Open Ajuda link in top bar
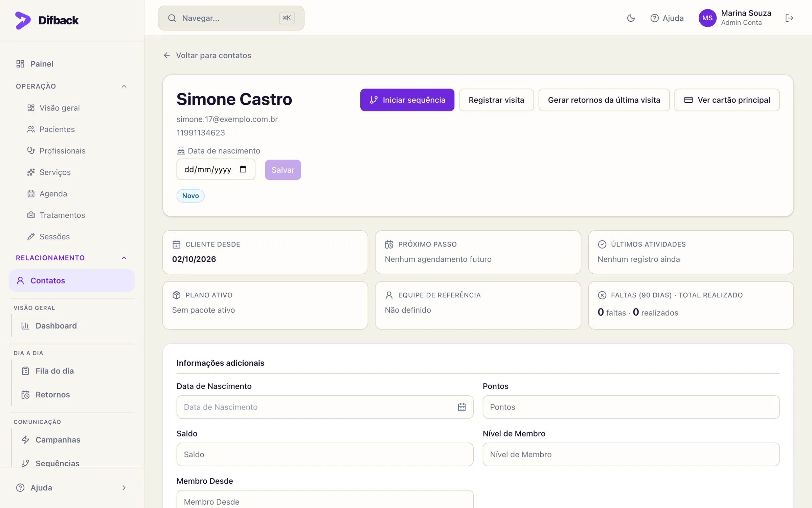Screen dimensions: 812x508 click(667, 18)
